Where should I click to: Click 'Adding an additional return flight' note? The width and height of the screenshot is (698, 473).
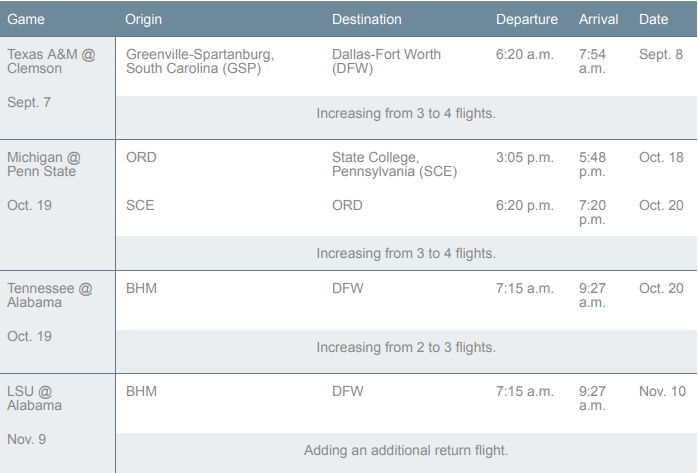point(406,450)
